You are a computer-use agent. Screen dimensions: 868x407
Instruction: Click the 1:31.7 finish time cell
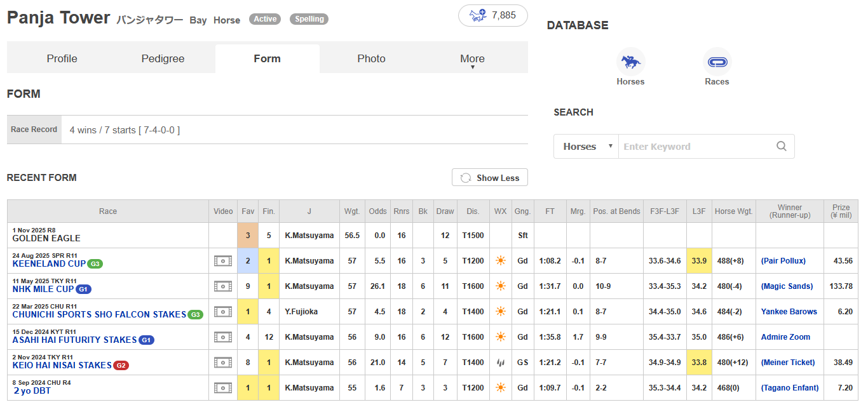coord(550,286)
